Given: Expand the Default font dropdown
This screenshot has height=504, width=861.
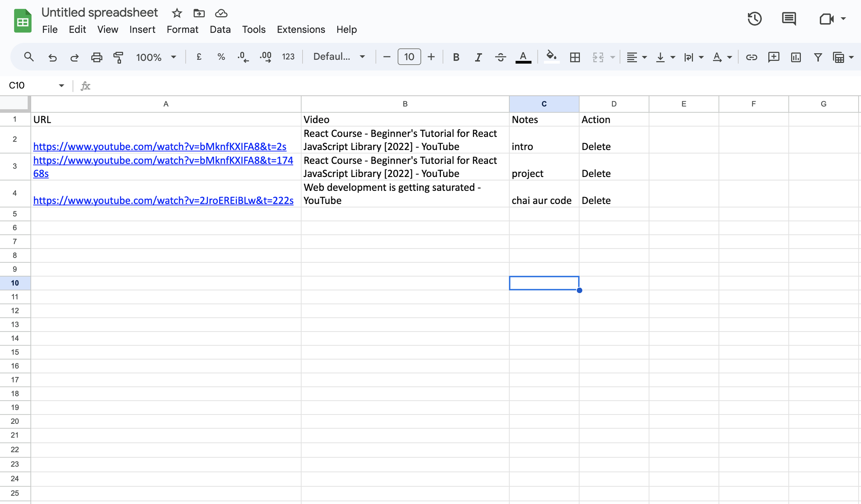Looking at the screenshot, I should point(339,57).
